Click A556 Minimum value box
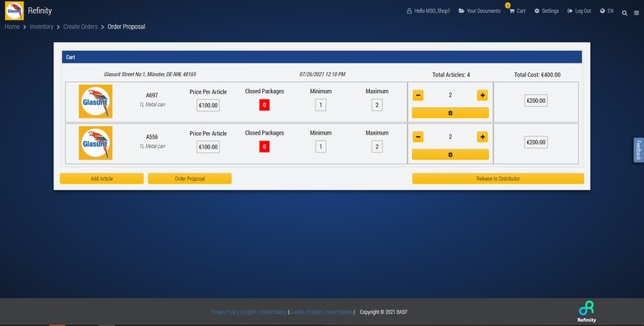644x326 pixels. [320, 147]
